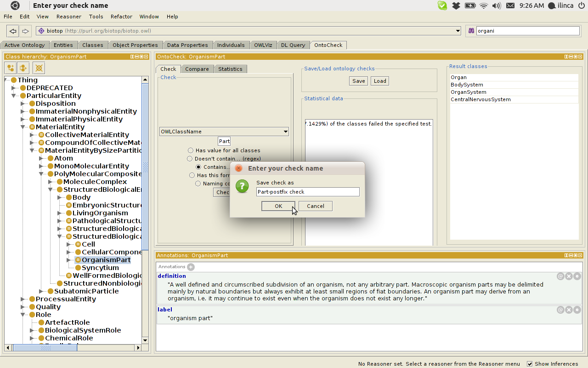Click the delete X icon on definition annotation
This screenshot has width=588, height=368.
(569, 276)
